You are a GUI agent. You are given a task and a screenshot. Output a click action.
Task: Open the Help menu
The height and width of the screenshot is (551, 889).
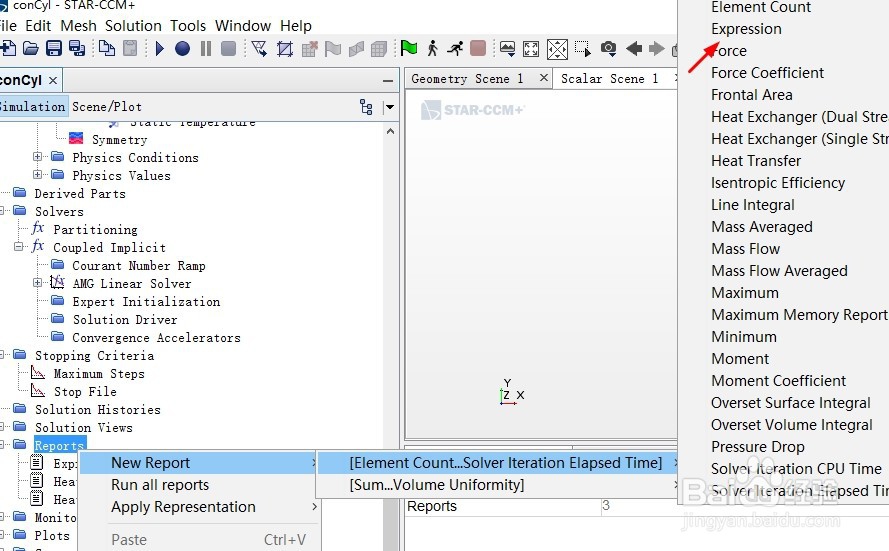(295, 26)
